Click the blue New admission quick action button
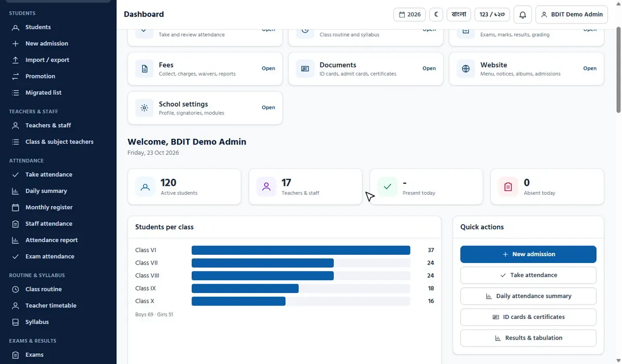The height and width of the screenshot is (364, 622). pyautogui.click(x=528, y=254)
